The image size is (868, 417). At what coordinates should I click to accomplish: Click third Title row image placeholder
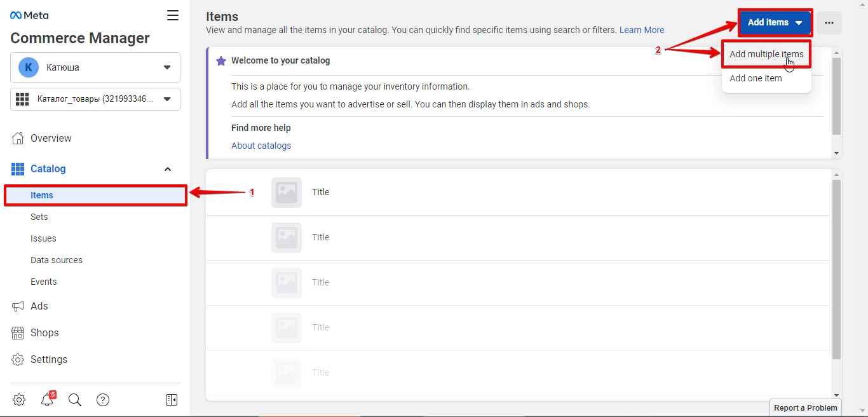[287, 282]
